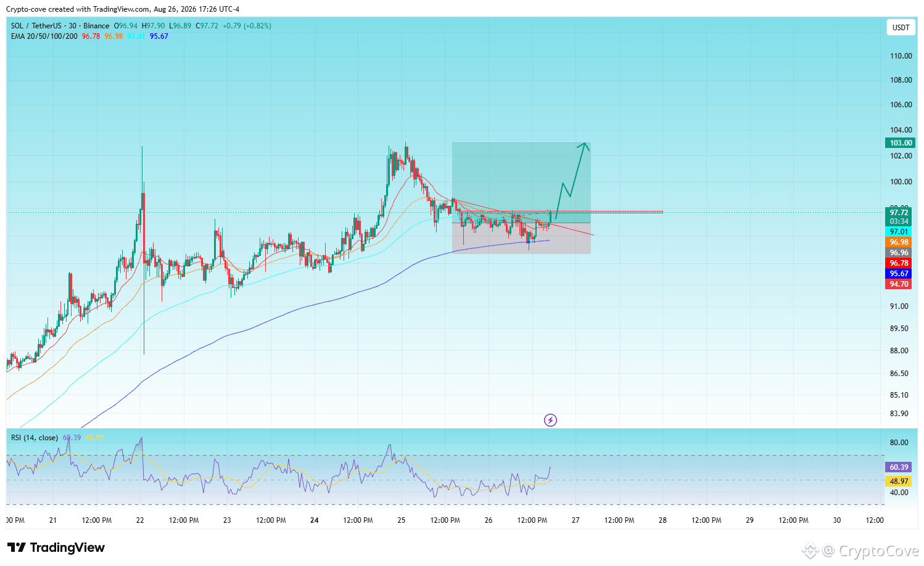Click the purple 60.39 RSI scale tag
Image resolution: width=924 pixels, height=566 pixels.
click(899, 467)
